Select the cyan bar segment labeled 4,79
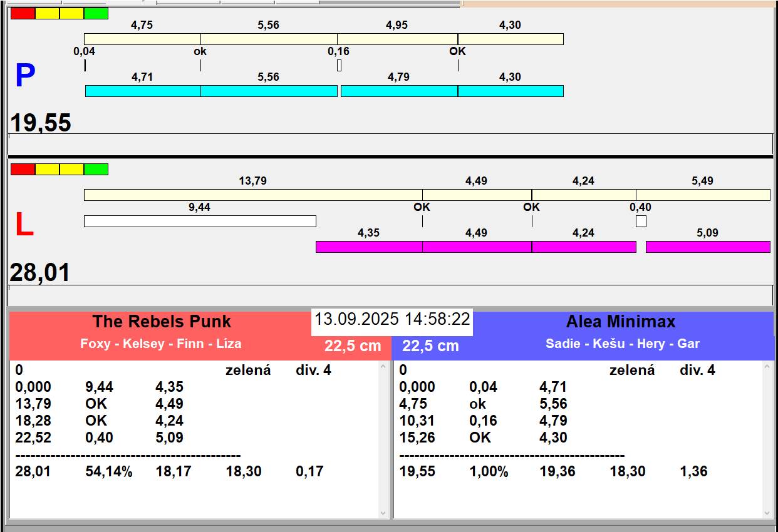Screen dimensions: 778x532 click(399, 91)
